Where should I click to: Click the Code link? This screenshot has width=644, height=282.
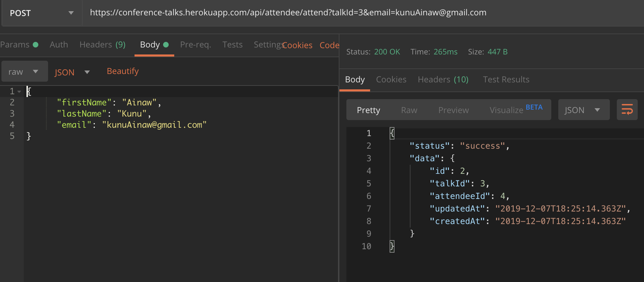[x=329, y=45]
